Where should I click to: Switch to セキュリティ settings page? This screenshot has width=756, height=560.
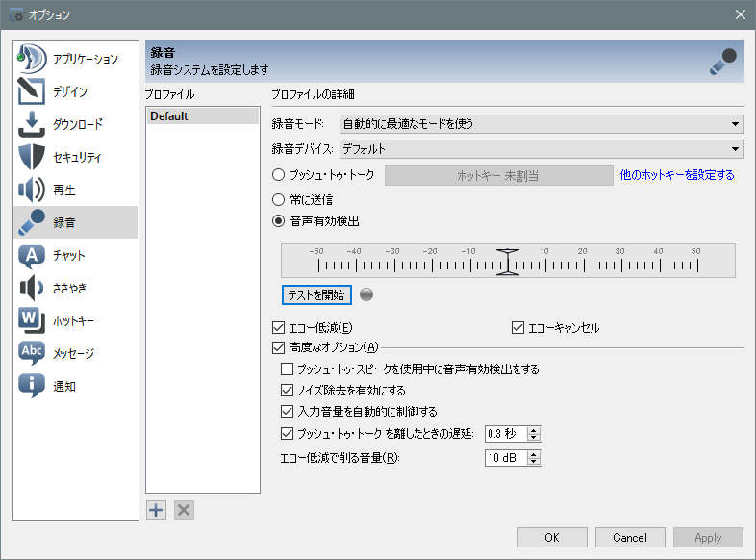coord(77,157)
